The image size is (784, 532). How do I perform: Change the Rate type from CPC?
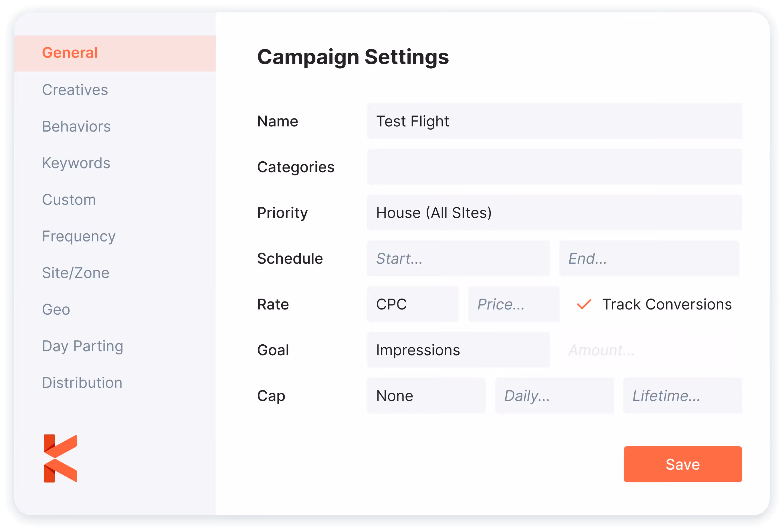click(x=413, y=304)
